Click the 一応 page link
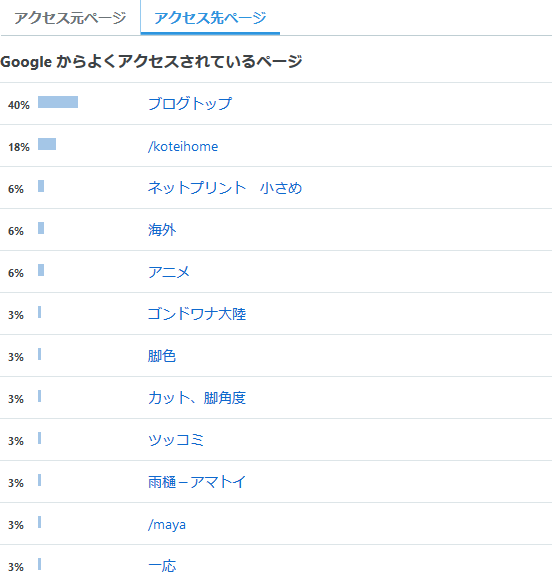 (162, 566)
